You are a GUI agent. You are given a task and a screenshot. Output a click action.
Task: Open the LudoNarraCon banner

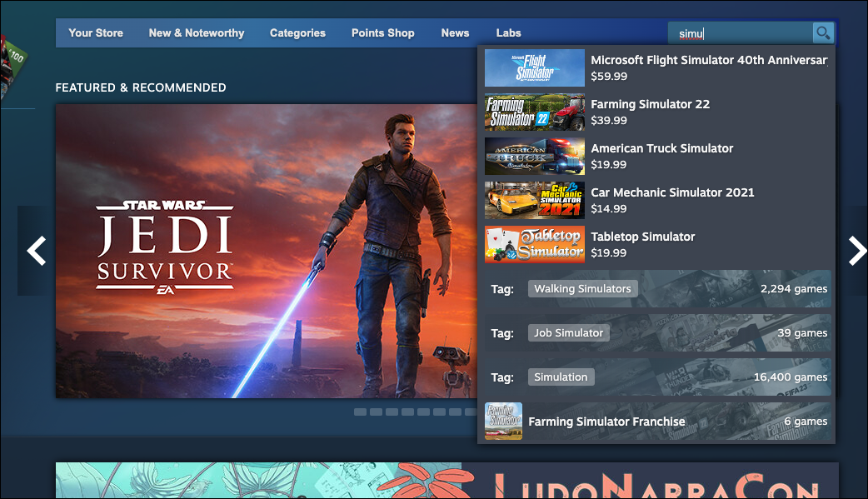(446, 480)
